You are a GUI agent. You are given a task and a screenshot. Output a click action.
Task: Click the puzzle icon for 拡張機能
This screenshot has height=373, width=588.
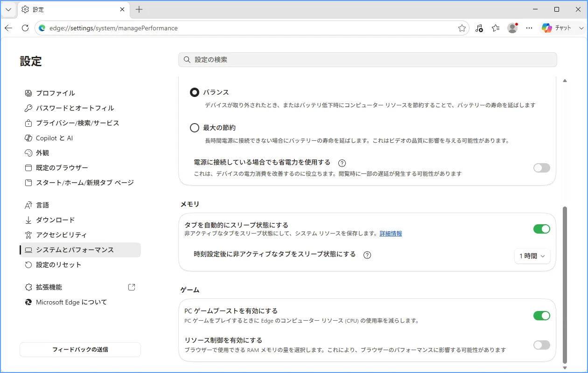click(x=28, y=287)
